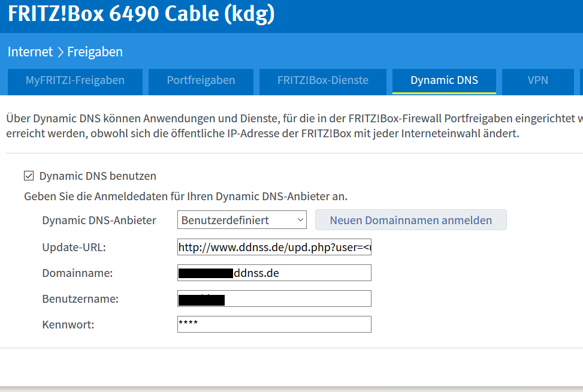Go to the FRITZ!Box-Dienste tab
The height and width of the screenshot is (392, 583).
click(x=322, y=80)
